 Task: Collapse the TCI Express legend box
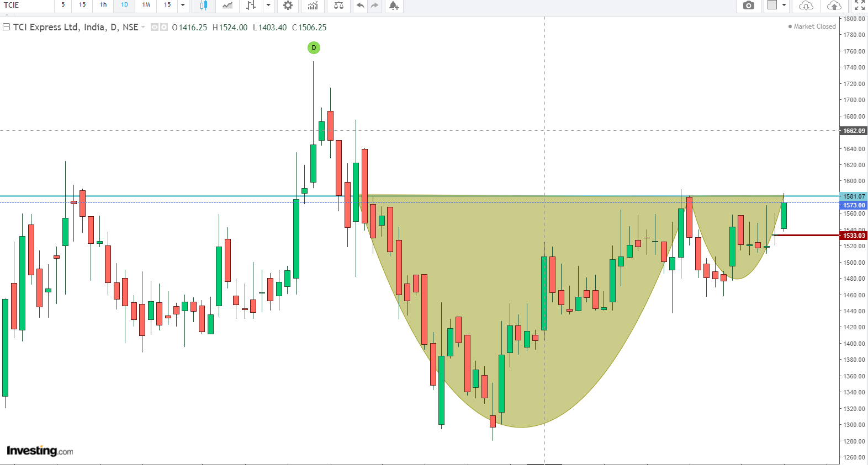click(7, 27)
